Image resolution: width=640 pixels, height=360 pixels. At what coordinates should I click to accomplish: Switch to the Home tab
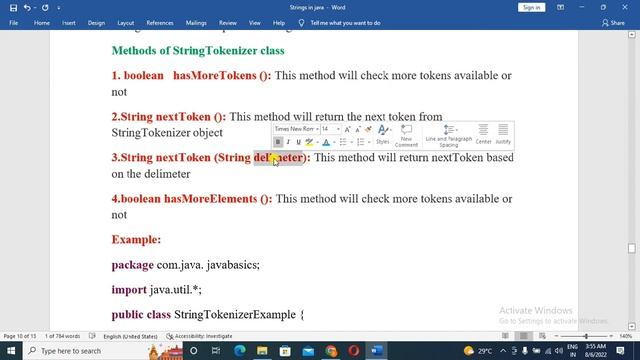pyautogui.click(x=42, y=23)
